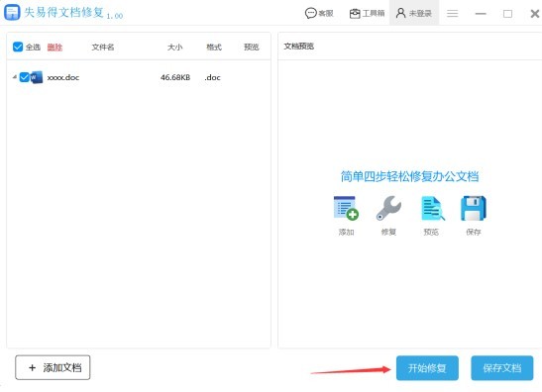Viewport: 542px width, 392px height.
Task: Open 客服 chat bubble icon
Action: point(310,13)
